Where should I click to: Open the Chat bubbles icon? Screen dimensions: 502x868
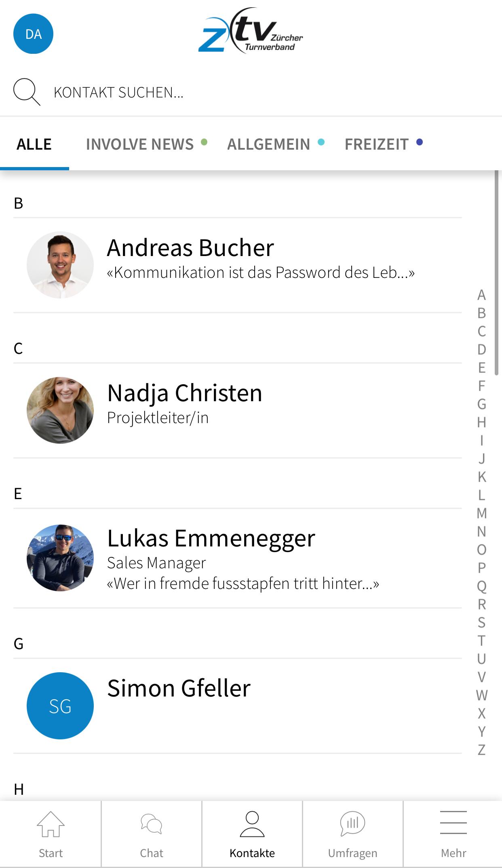[x=151, y=824]
